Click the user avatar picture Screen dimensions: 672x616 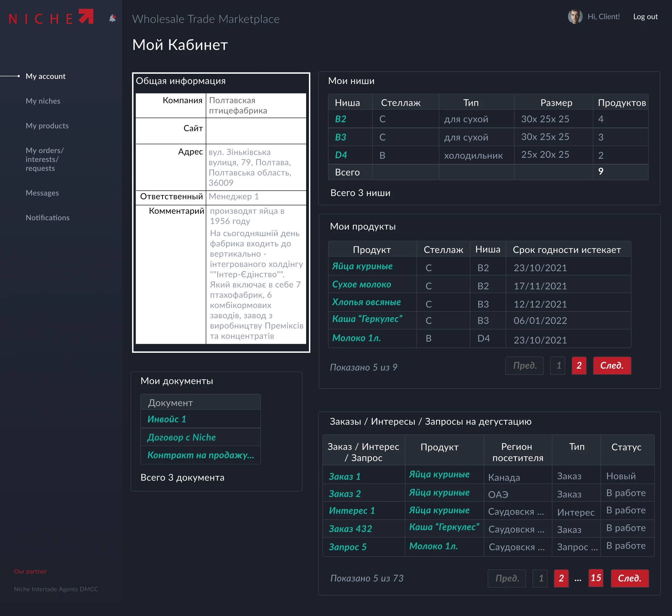coord(575,16)
